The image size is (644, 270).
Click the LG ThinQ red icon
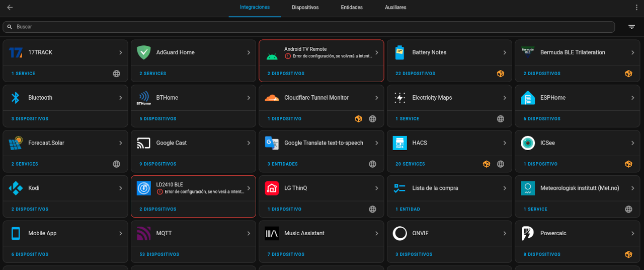pos(272,188)
